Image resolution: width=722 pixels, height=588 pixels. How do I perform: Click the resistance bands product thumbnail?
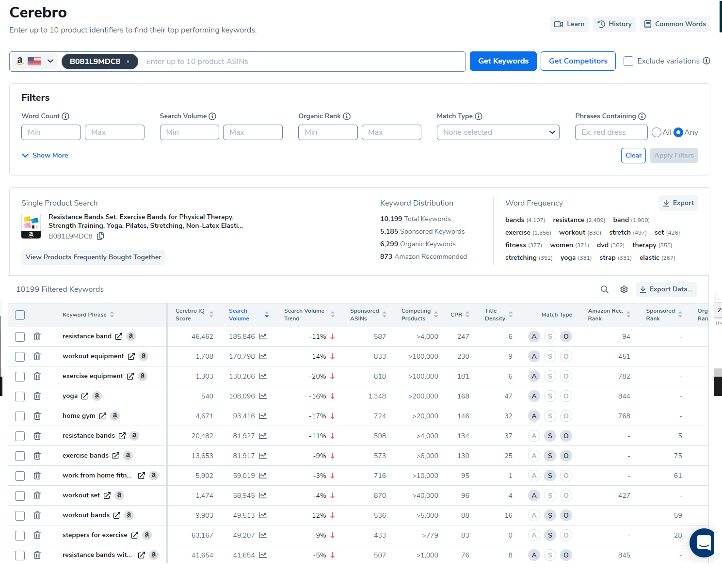[31, 226]
